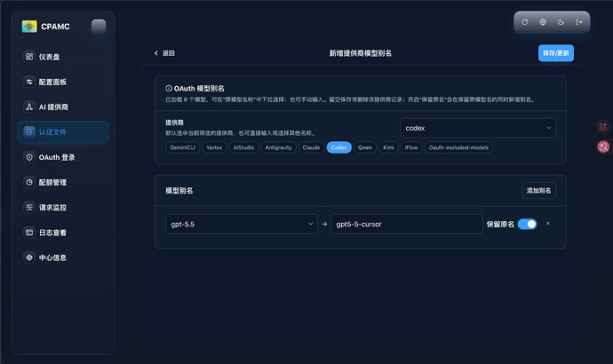Click the 提供商 field label
Viewport: 613px width, 364px height.
coord(174,123)
